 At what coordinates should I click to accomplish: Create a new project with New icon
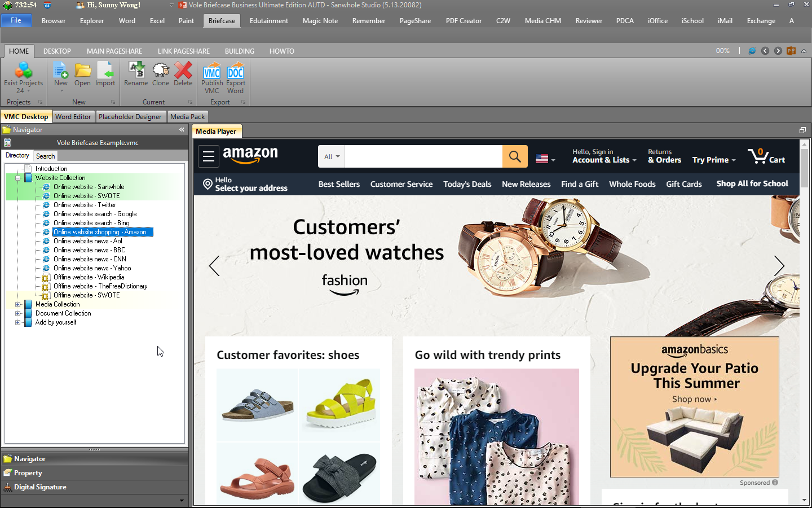[61, 72]
